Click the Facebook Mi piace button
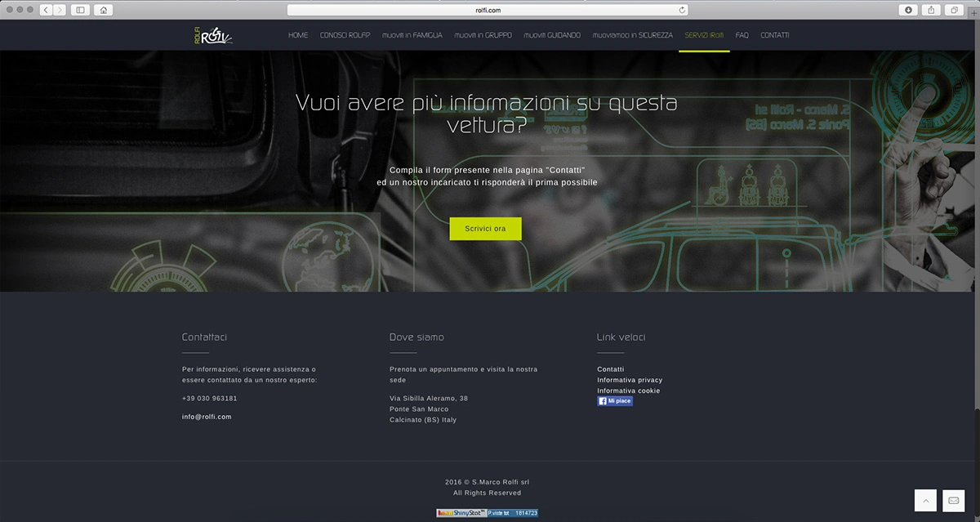Screen dimensions: 980x522 coord(615,401)
